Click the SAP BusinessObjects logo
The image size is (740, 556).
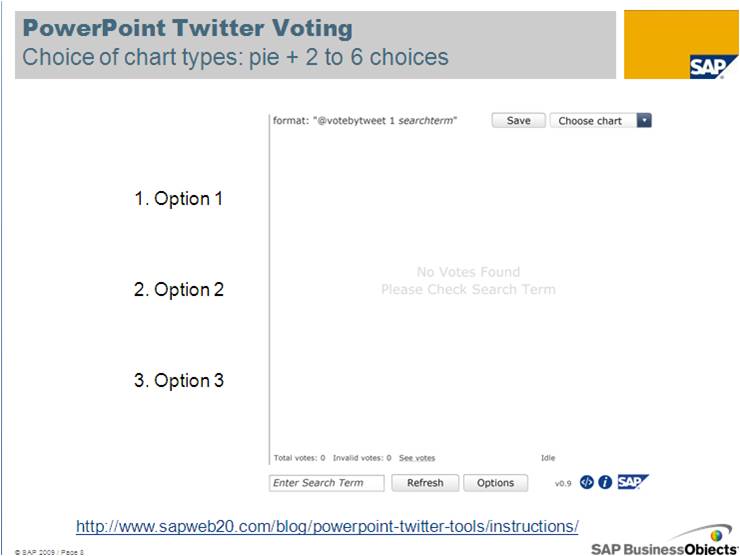pyautogui.click(x=665, y=542)
